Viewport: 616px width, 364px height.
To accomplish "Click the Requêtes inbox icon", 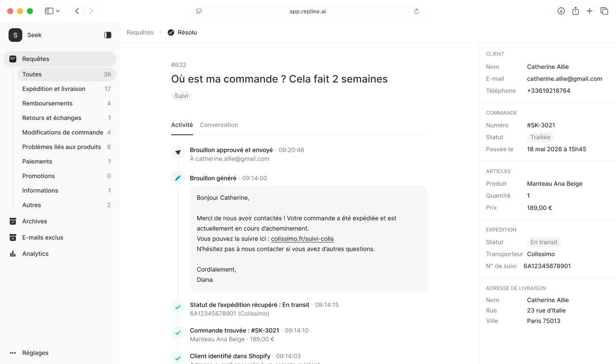I will tap(13, 59).
